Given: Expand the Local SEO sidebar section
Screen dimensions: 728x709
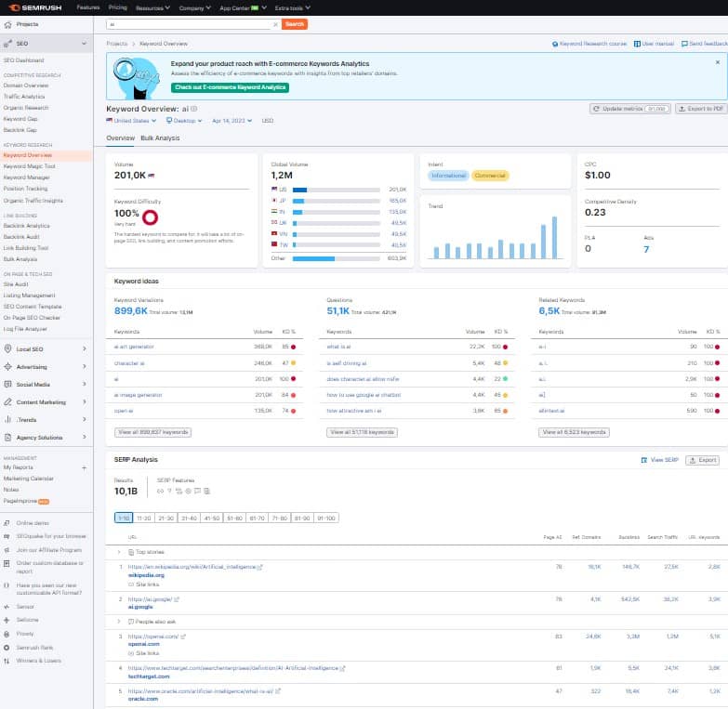Looking at the screenshot, I should 85,349.
